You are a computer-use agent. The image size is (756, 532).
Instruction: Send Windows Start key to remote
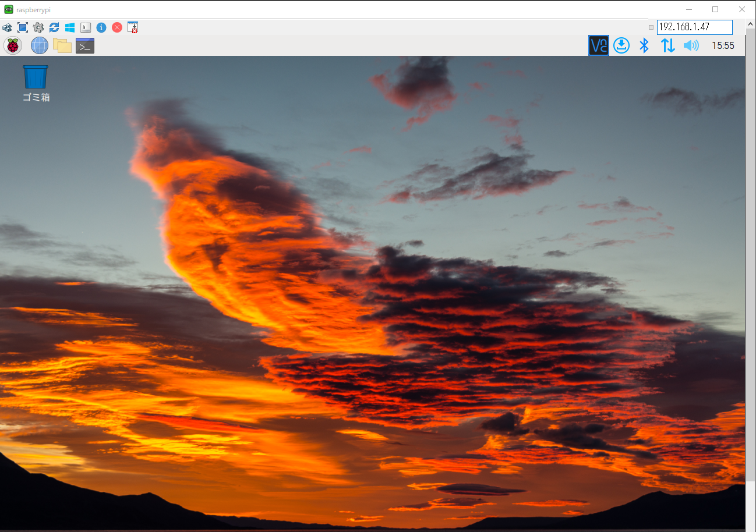[x=70, y=27]
